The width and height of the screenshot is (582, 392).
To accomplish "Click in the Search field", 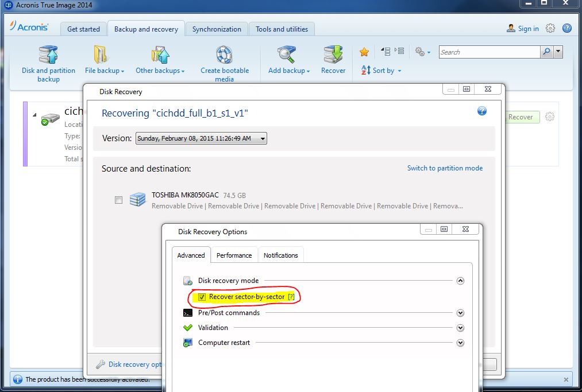I will [x=489, y=52].
